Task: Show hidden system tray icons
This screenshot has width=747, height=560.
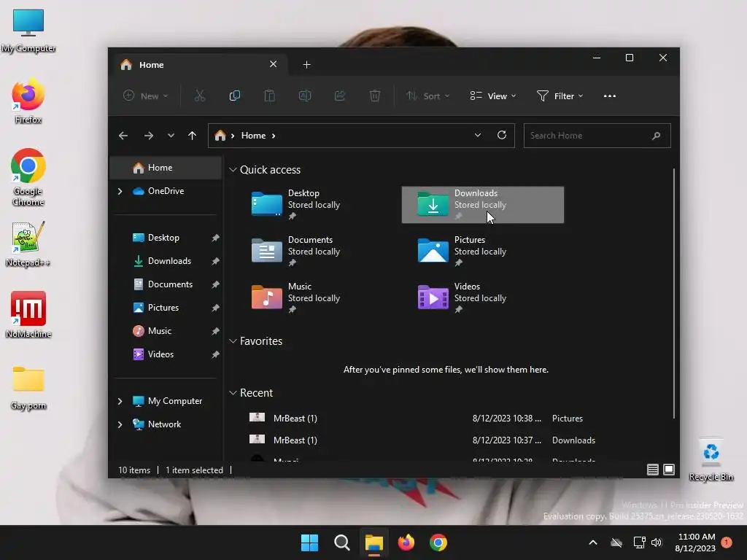Action: point(593,542)
